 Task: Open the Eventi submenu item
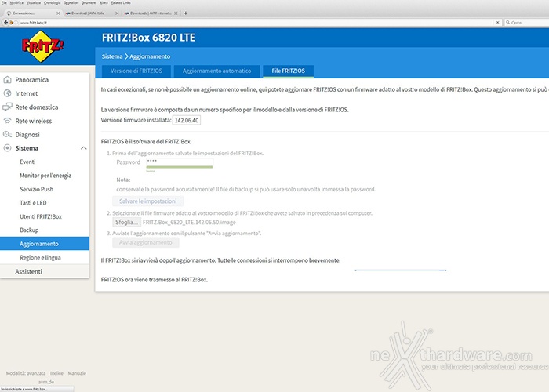click(27, 162)
